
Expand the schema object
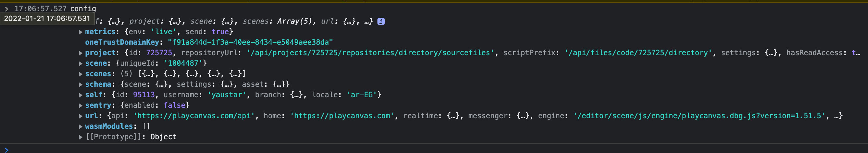click(81, 84)
